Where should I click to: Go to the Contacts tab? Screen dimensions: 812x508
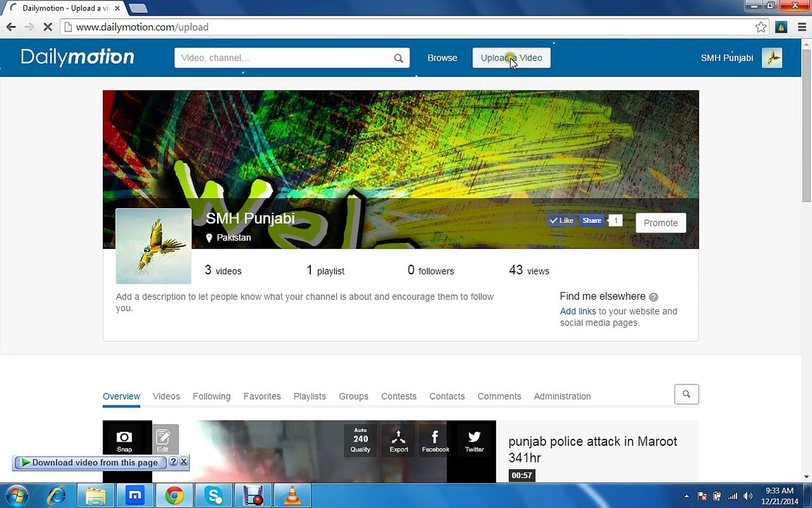coord(447,396)
